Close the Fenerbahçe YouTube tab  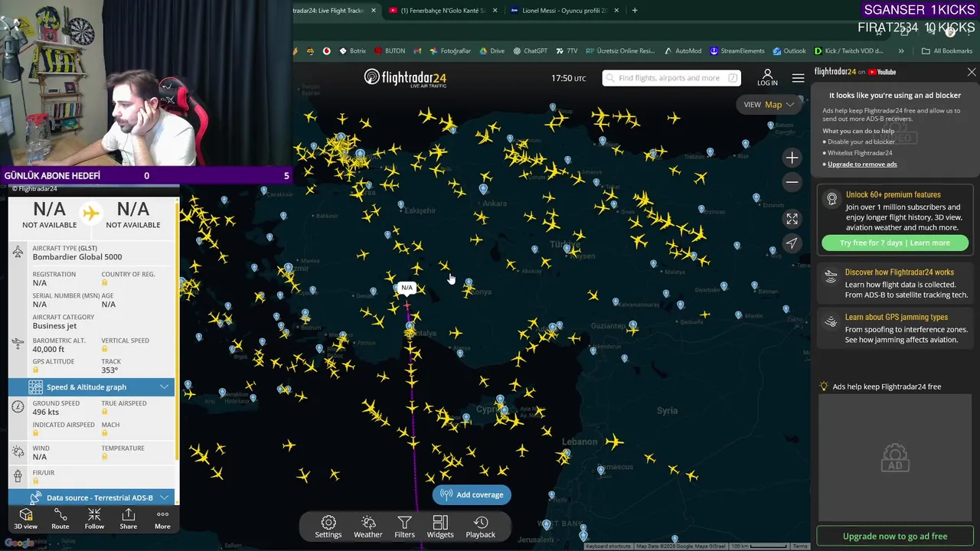pos(495,11)
